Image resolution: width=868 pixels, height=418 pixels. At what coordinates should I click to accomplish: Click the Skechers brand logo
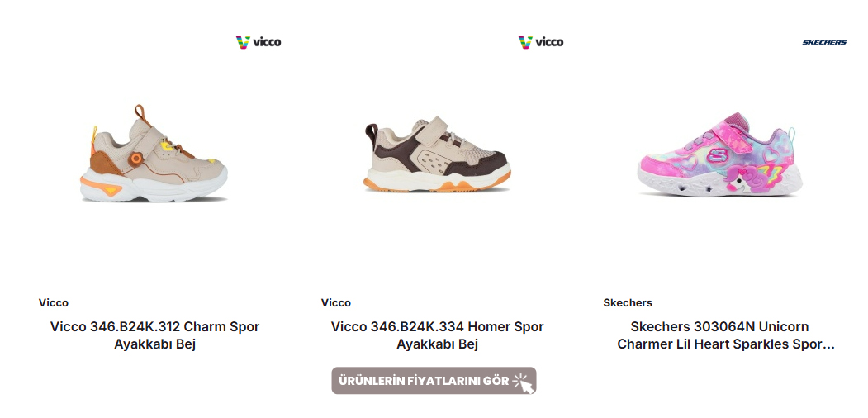click(x=824, y=43)
